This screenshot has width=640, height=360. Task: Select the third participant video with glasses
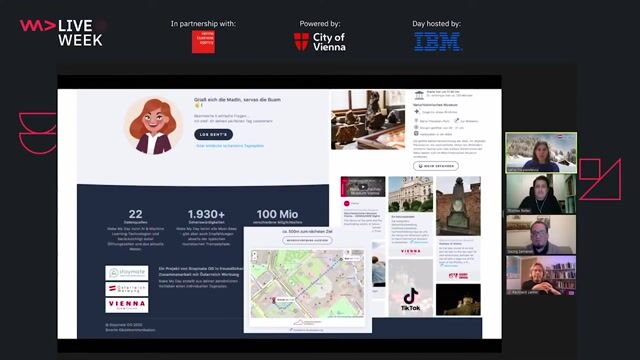[541, 235]
